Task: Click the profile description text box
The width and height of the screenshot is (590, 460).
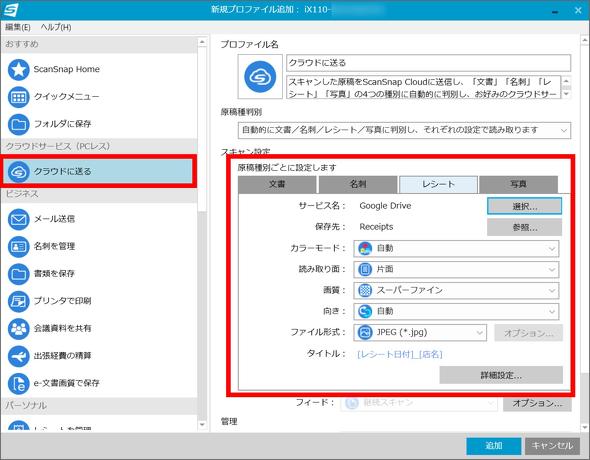Action: point(424,87)
